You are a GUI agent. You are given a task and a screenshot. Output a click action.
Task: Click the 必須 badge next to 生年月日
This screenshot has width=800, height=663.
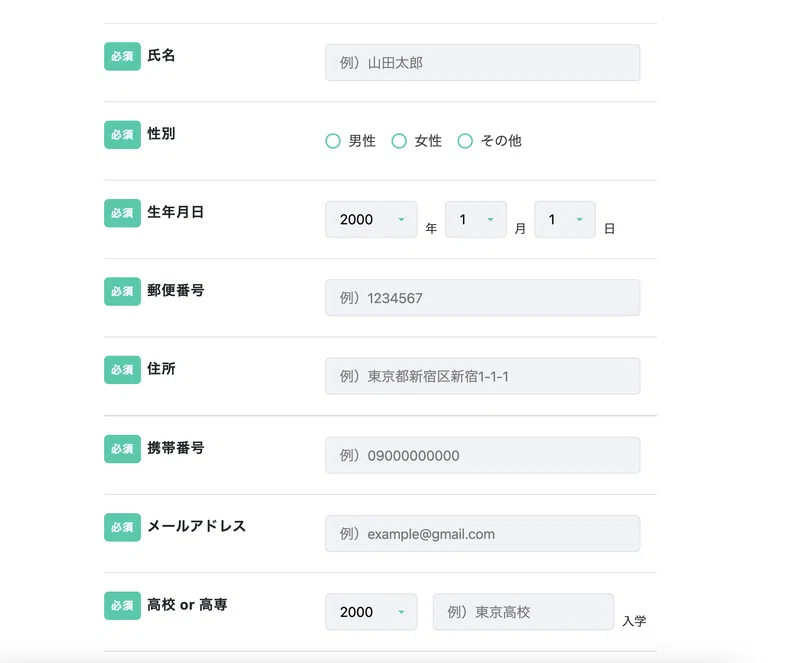click(122, 213)
